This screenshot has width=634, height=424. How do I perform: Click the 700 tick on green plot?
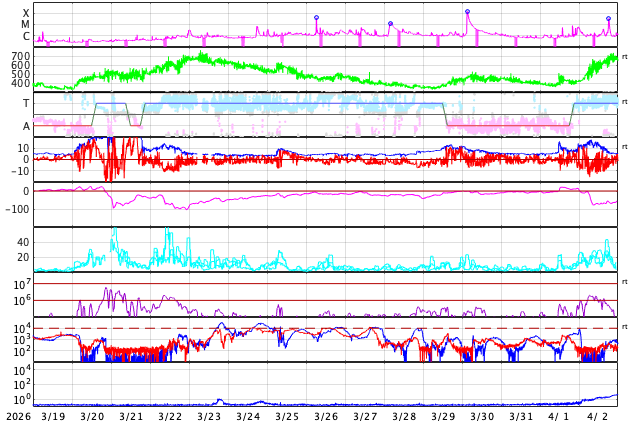[21, 56]
